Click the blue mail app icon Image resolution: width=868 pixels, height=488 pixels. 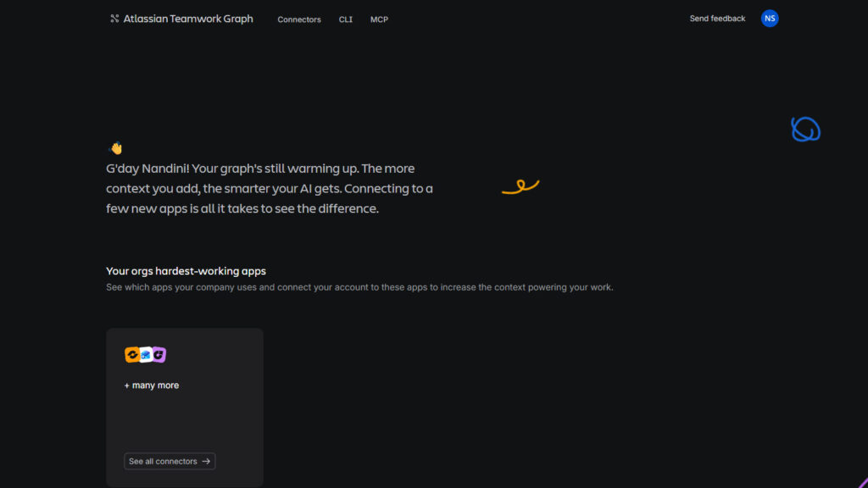pyautogui.click(x=146, y=355)
